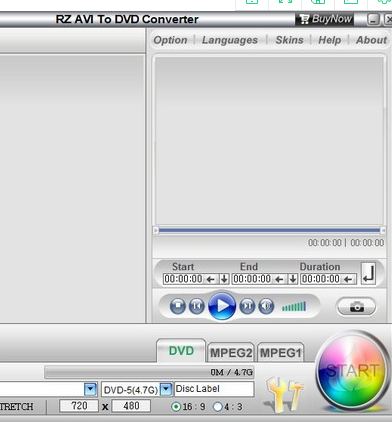The height and width of the screenshot is (422, 392).
Task: Click the video preview area
Action: coord(269,141)
